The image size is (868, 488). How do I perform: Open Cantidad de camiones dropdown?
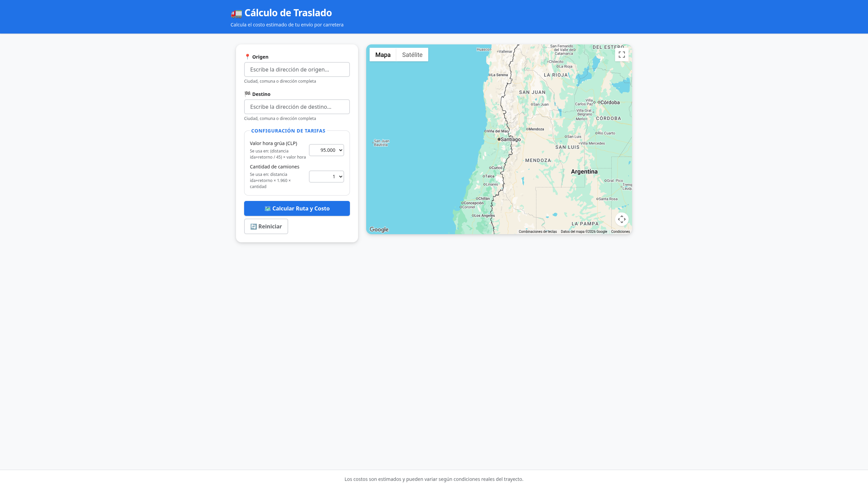pyautogui.click(x=326, y=177)
